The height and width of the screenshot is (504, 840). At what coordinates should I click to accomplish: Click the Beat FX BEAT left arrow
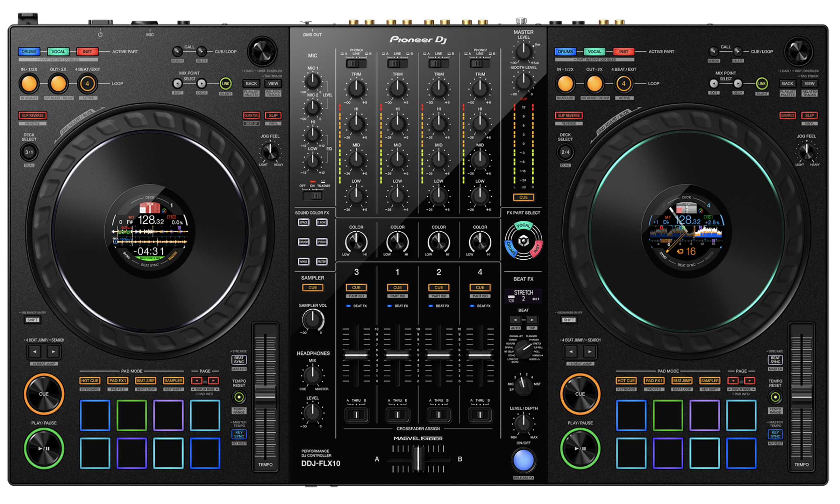[515, 320]
